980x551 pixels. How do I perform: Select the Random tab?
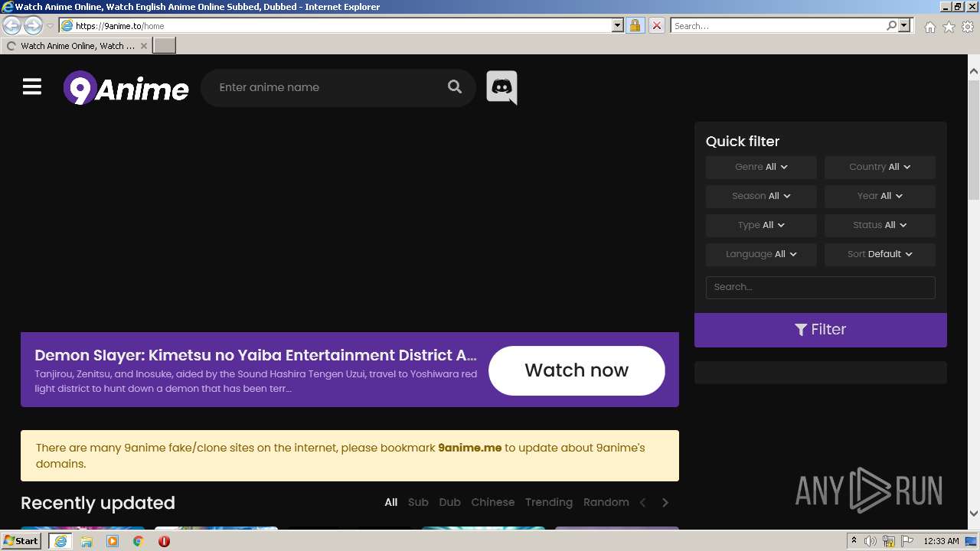click(606, 503)
